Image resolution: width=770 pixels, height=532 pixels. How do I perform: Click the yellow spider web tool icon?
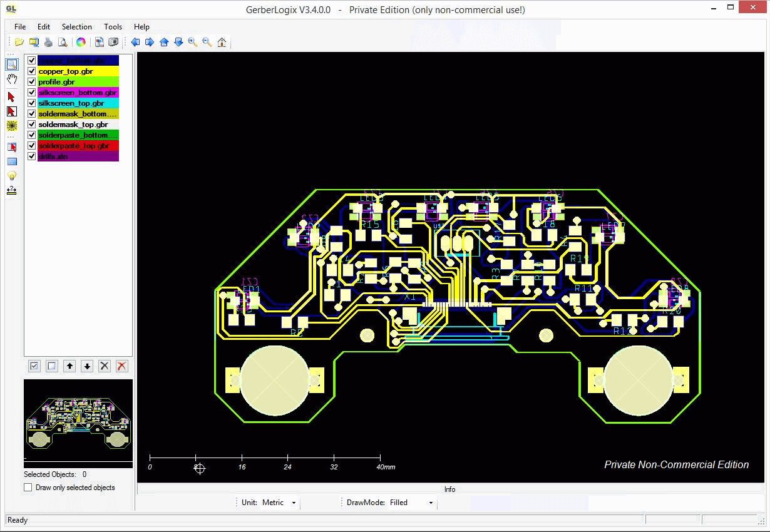click(x=12, y=126)
